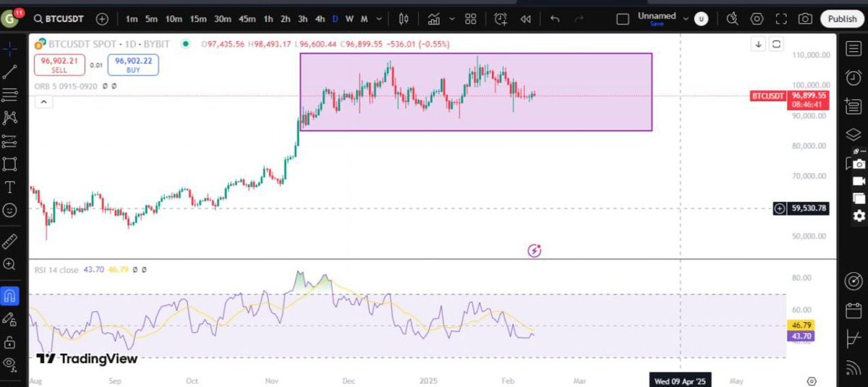The width and height of the screenshot is (868, 387).
Task: Open the indicator templates grid icon
Action: coord(471,19)
